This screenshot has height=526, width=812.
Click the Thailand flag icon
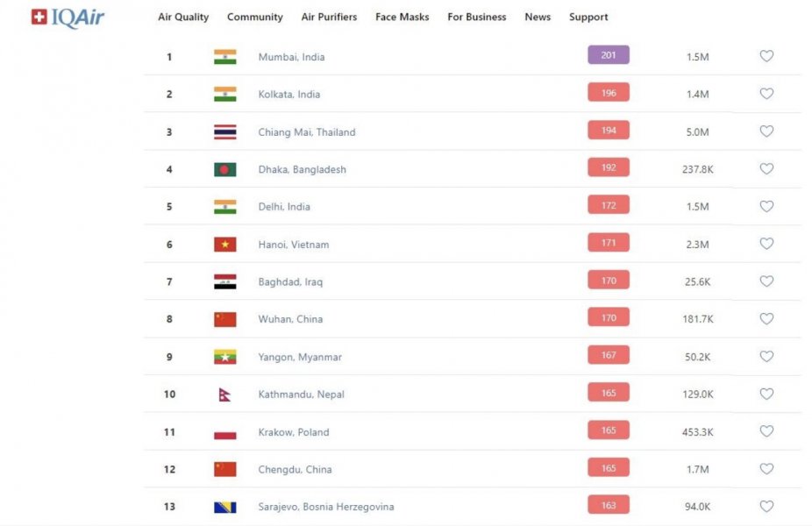(x=224, y=132)
